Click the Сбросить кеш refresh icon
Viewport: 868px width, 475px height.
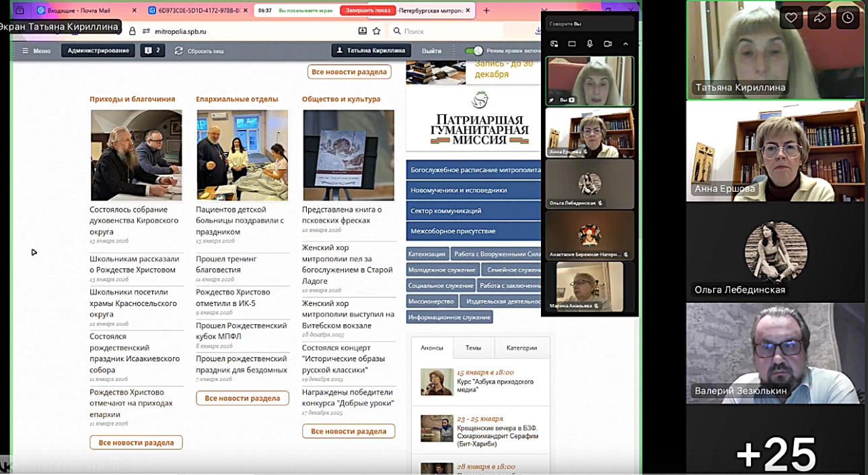tap(179, 50)
